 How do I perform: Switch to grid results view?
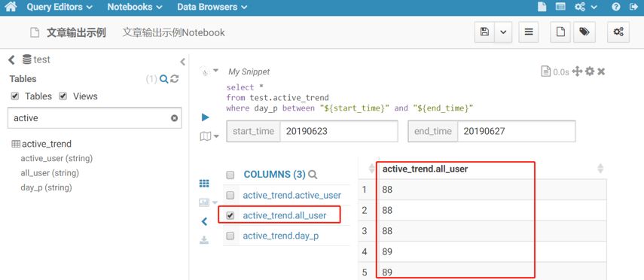click(204, 184)
